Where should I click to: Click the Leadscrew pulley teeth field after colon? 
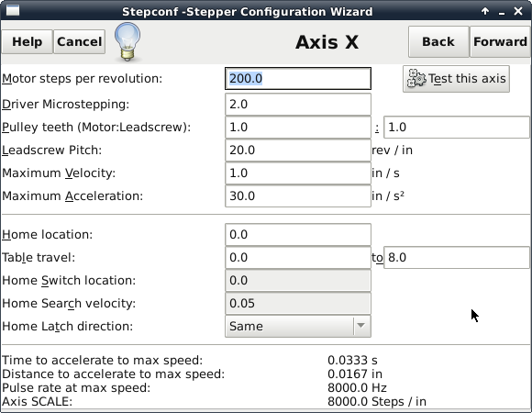coord(457,128)
